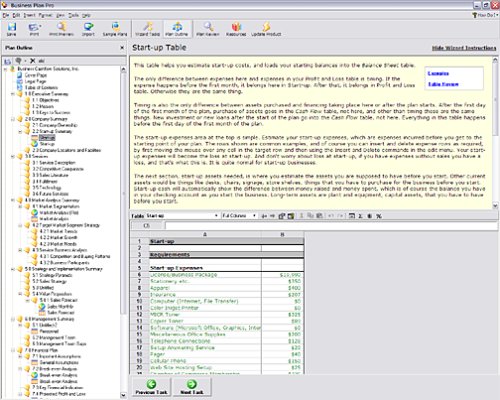Screen dimensions: 500x400
Task: Open the View menu
Action: pyautogui.click(x=60, y=15)
